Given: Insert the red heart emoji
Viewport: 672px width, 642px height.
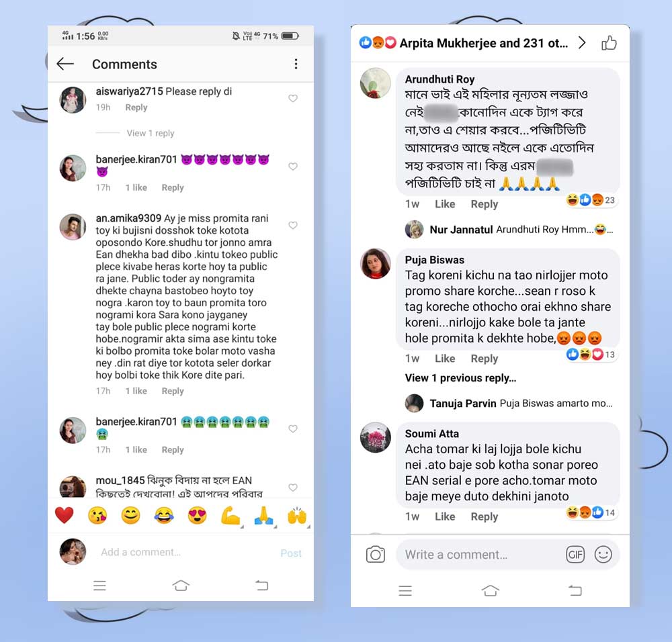Looking at the screenshot, I should click(65, 515).
